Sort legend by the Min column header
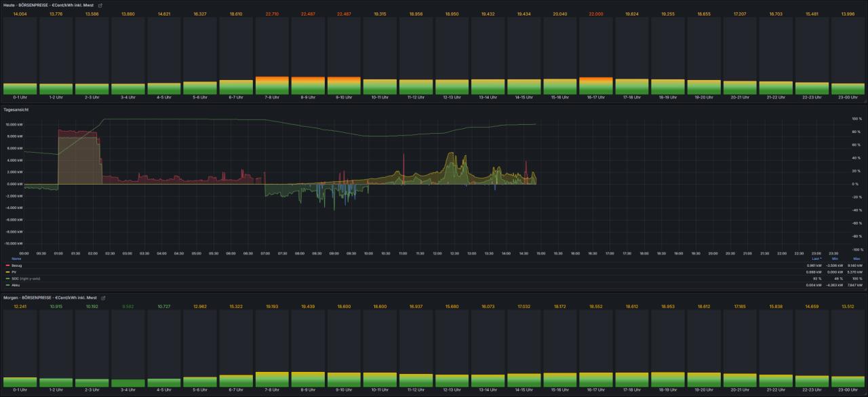The height and width of the screenshot is (397, 868). pyautogui.click(x=835, y=259)
